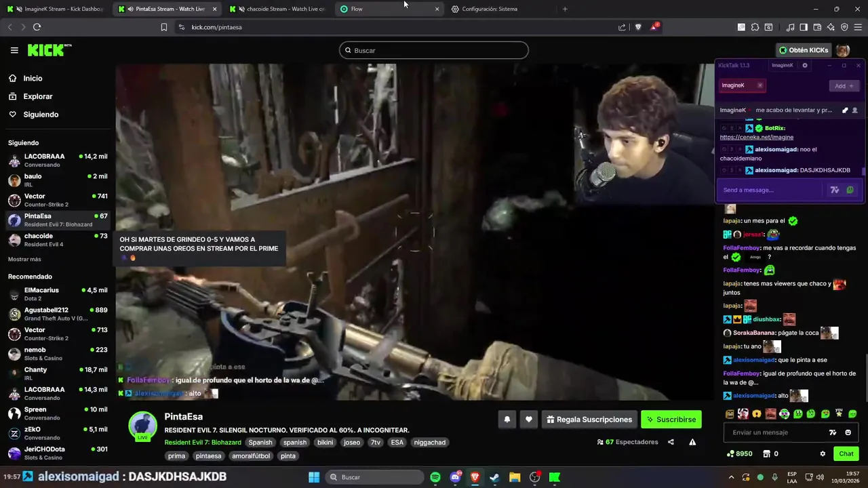
Task: Open Brave Shields icon in address bar
Action: tap(638, 27)
